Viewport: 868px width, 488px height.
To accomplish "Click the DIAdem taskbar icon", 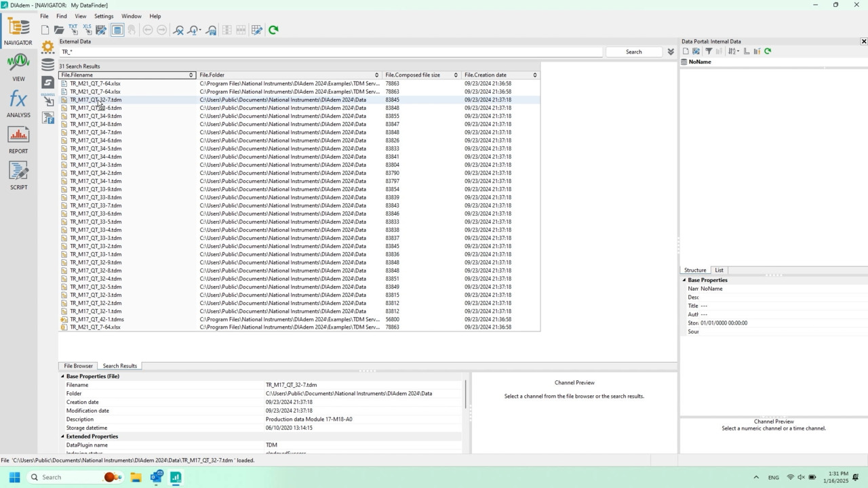I will coord(176,477).
